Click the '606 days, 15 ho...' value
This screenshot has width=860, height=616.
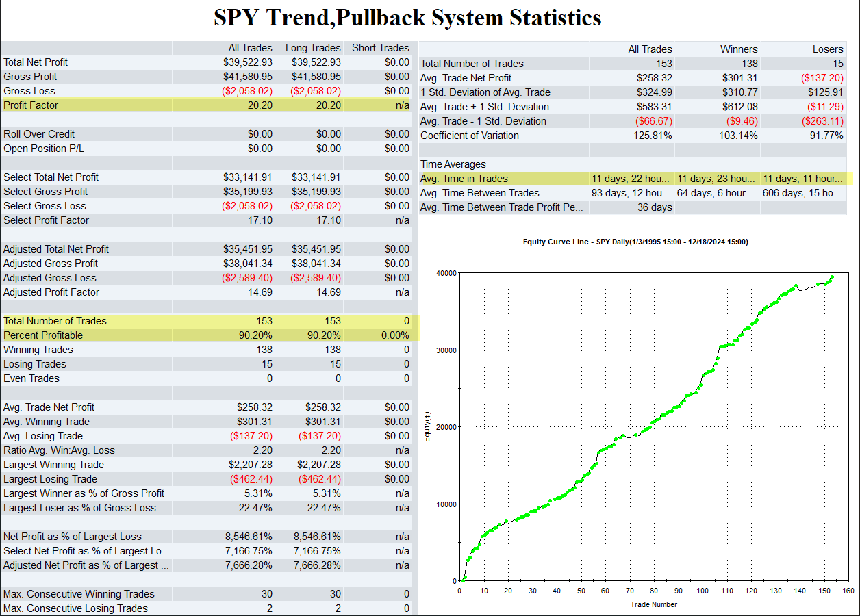[803, 193]
